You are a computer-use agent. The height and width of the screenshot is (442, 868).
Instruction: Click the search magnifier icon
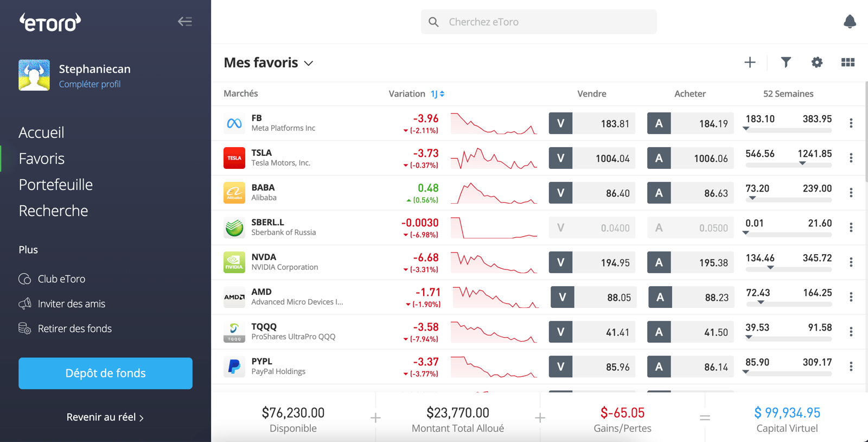point(433,22)
